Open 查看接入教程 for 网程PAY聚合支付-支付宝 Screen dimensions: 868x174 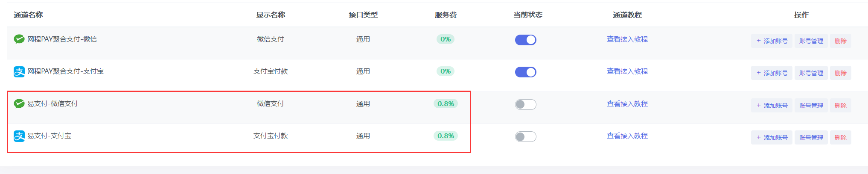(627, 71)
